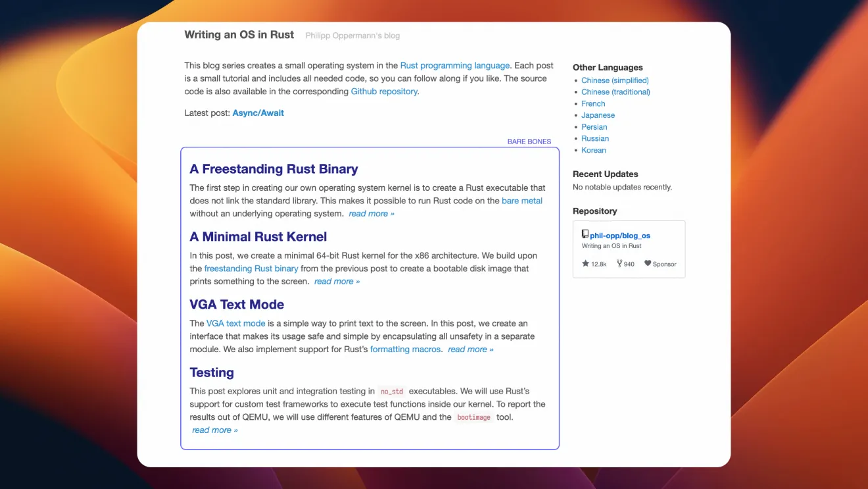Screen dimensions: 868x489
Task: Open the 'Testing' post heading
Action: pyautogui.click(x=212, y=373)
